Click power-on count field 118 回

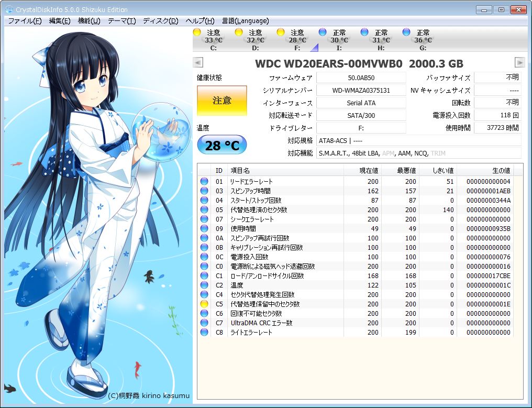click(x=497, y=115)
